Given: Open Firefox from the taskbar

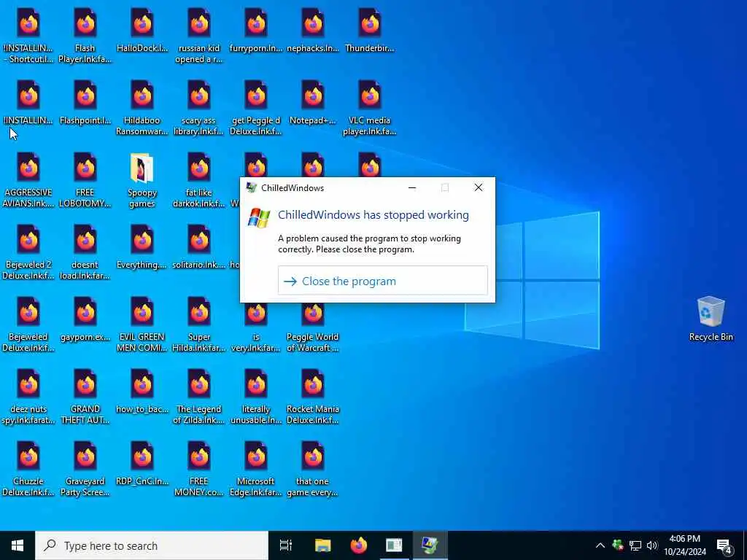Looking at the screenshot, I should point(359,545).
